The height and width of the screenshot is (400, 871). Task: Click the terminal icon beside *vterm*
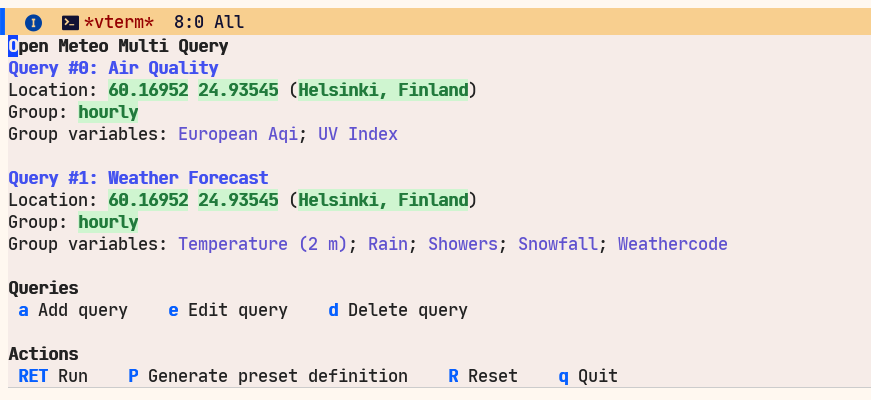click(x=70, y=22)
